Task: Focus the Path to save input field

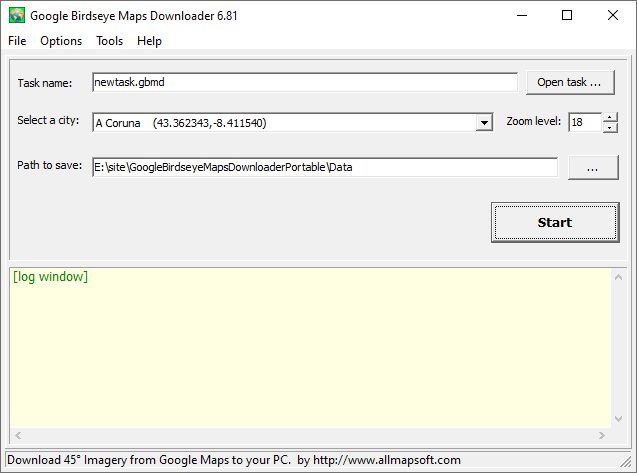Action: point(325,167)
